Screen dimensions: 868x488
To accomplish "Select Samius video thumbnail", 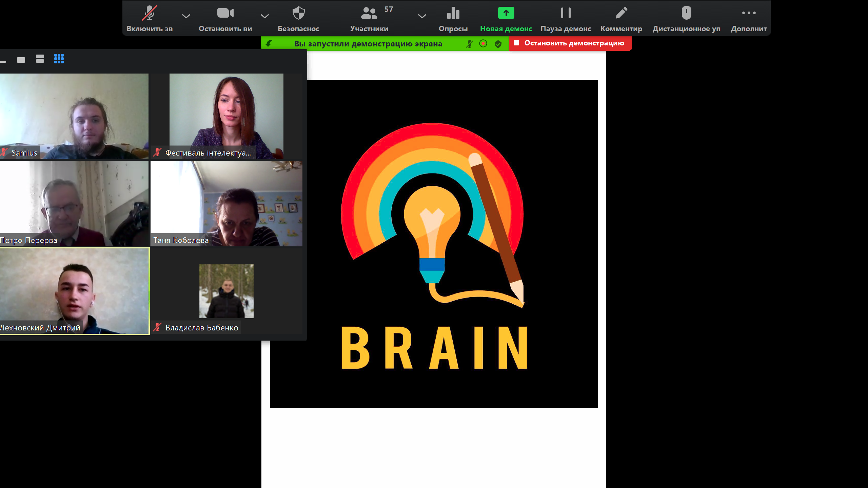I will (74, 116).
